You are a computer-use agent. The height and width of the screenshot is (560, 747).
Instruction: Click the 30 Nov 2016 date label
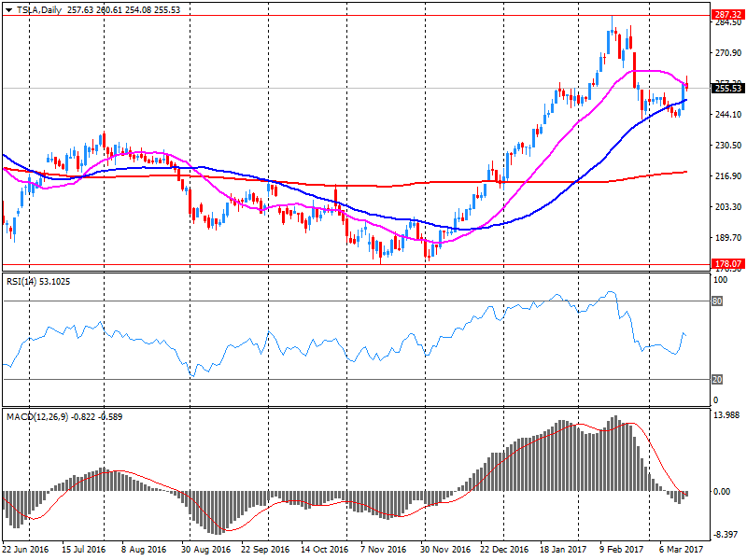(444, 550)
